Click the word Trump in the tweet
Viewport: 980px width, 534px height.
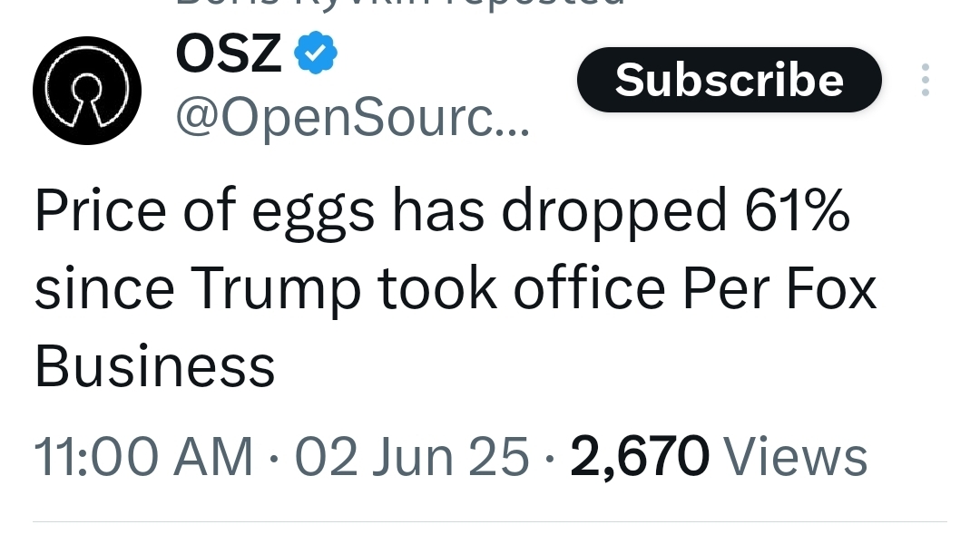(x=275, y=290)
